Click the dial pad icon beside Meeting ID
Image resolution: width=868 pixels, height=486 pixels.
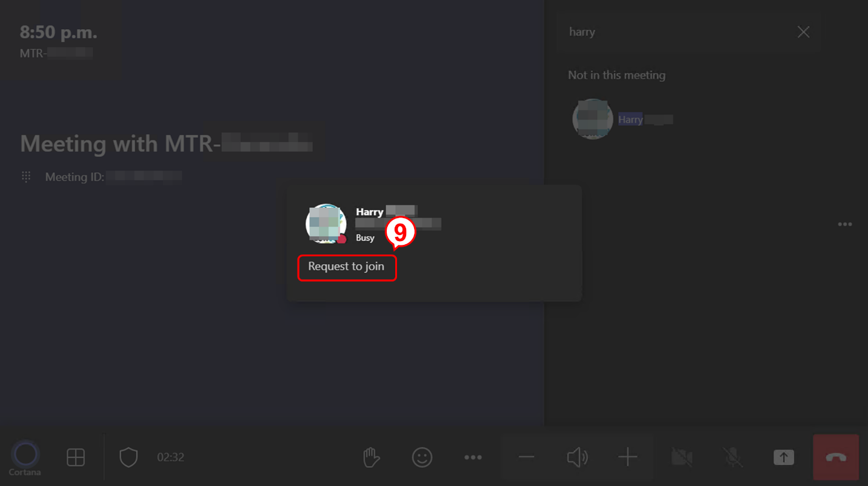[26, 177]
